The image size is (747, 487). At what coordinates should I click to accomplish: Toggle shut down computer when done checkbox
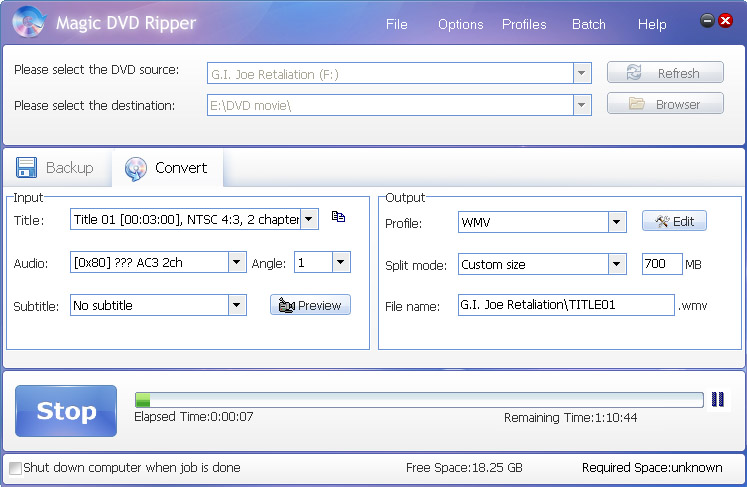15,468
